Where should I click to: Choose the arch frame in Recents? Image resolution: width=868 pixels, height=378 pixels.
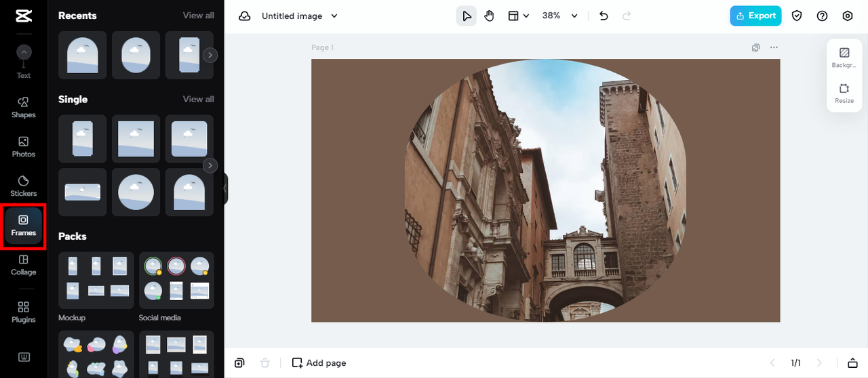pos(82,55)
